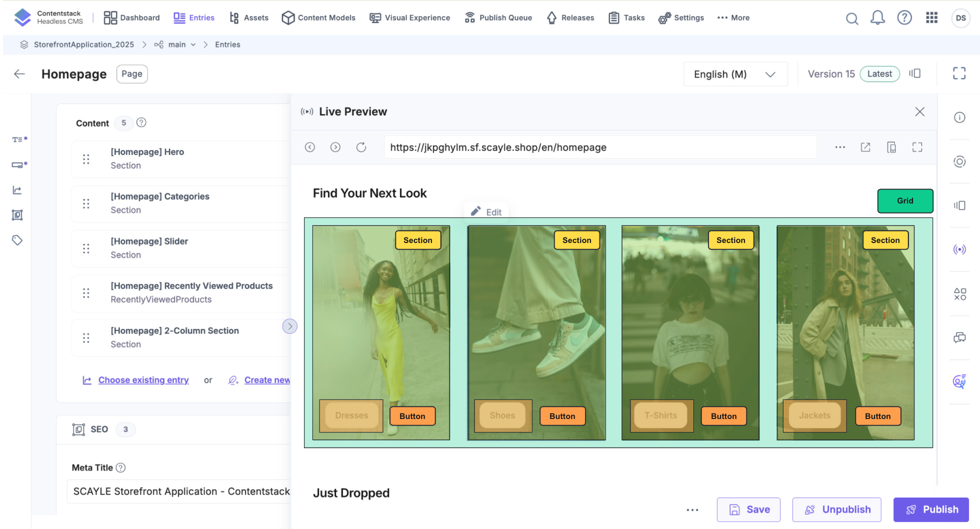Open the Content Models menu item
980x529 pixels.
coord(318,18)
